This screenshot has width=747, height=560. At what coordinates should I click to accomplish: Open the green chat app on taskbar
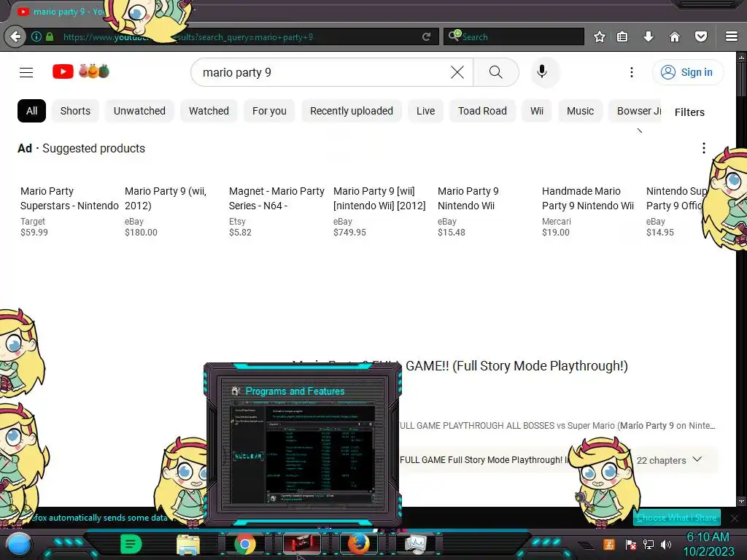click(131, 544)
